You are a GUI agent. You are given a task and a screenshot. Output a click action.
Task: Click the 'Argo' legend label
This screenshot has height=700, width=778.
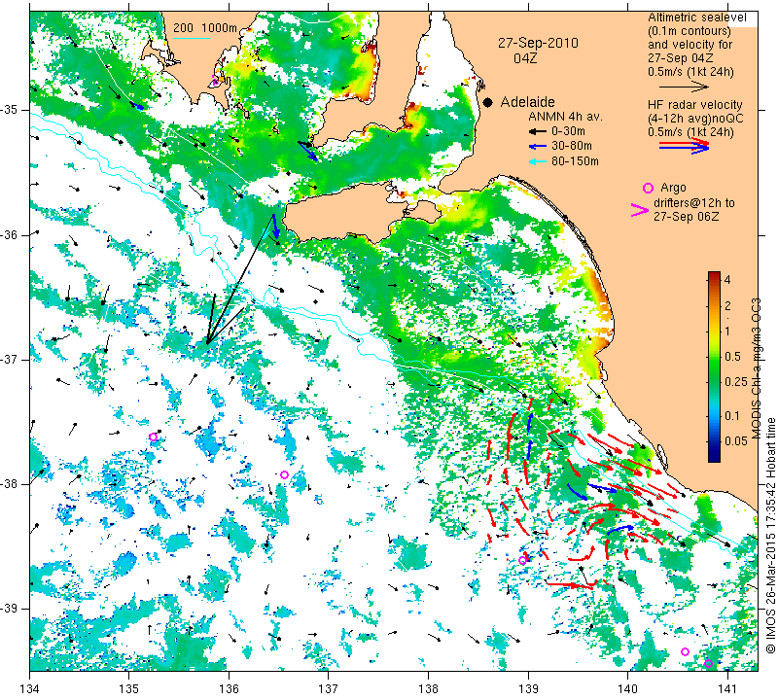673,188
